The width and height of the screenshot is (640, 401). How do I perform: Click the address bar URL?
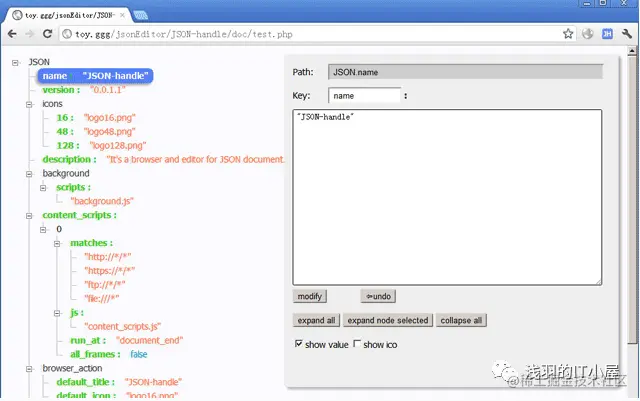click(184, 34)
